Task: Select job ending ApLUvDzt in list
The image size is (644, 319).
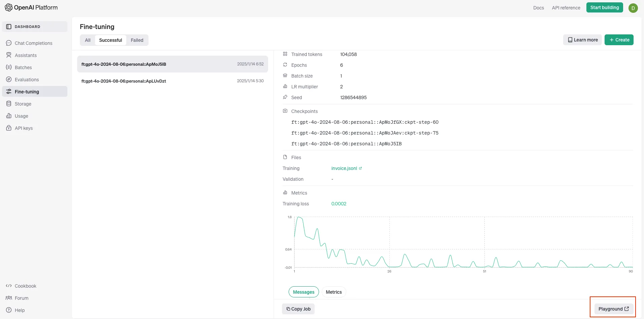Action: click(x=172, y=81)
